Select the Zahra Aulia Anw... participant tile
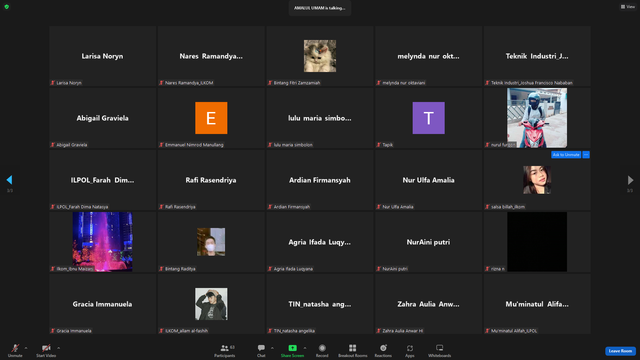The height and width of the screenshot is (360, 640). point(429,304)
